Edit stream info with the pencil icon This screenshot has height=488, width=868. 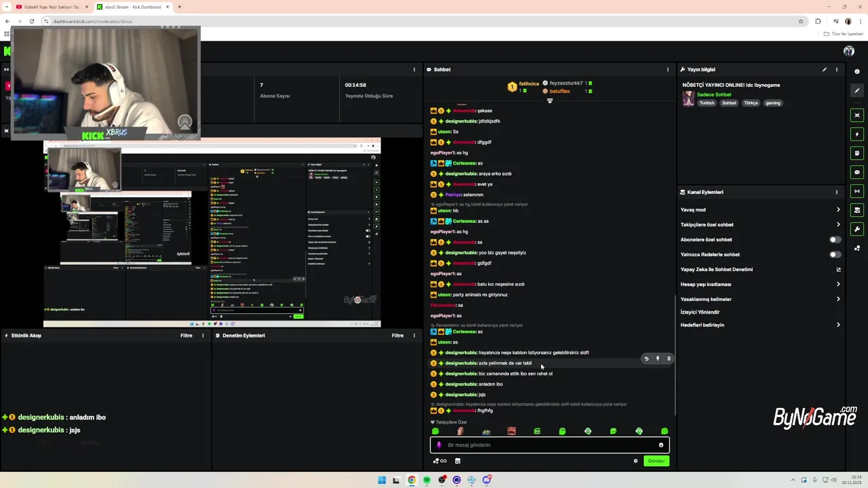click(825, 69)
